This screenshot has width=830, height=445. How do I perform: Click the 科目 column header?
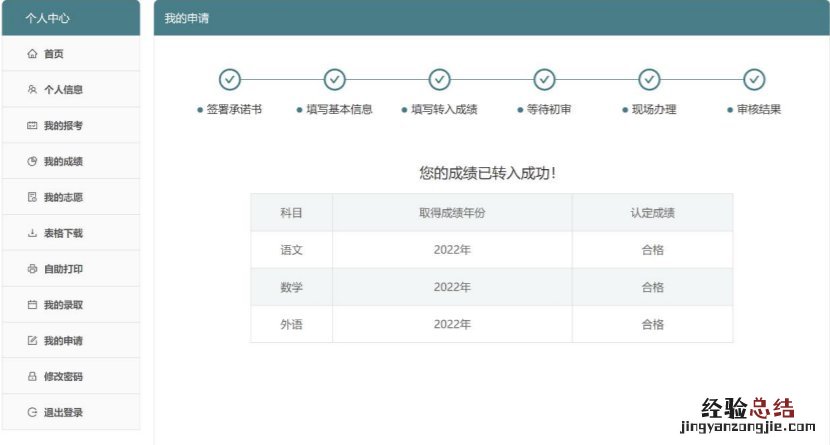click(291, 213)
